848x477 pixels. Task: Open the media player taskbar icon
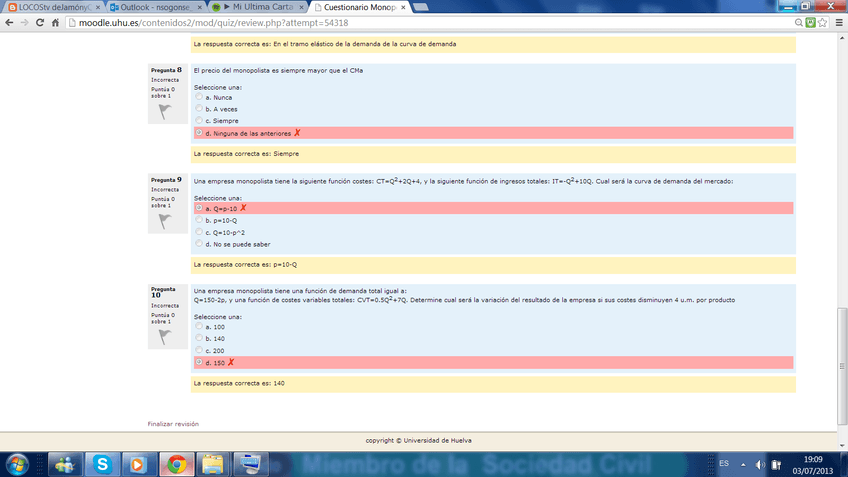[x=139, y=465]
